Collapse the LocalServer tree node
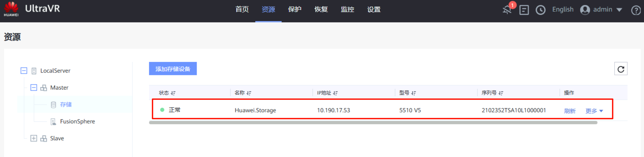The image size is (644, 157). click(x=24, y=71)
